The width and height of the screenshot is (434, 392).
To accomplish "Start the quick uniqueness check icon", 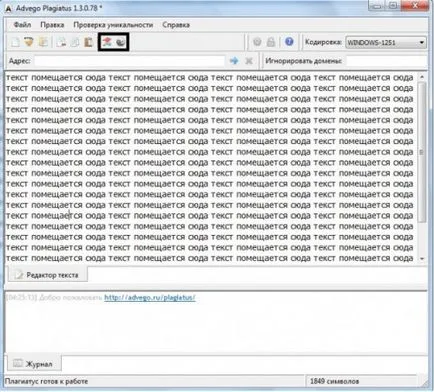I will point(107,42).
